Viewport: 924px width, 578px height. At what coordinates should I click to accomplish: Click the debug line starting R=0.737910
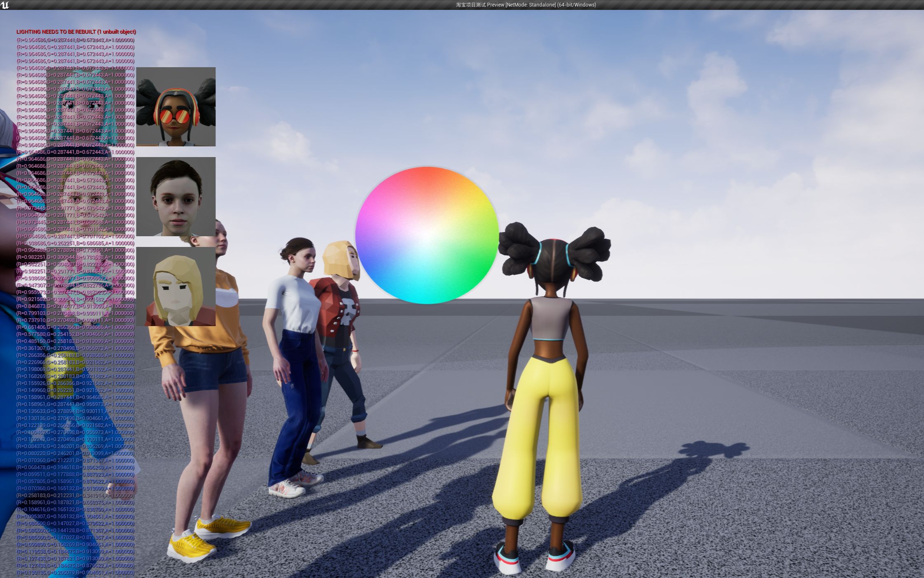75,320
